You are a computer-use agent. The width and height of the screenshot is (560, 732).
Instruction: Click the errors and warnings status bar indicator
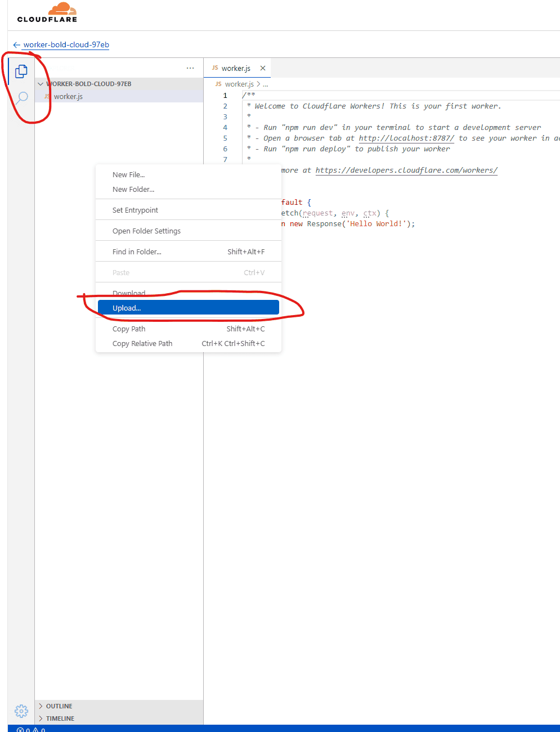pyautogui.click(x=31, y=729)
